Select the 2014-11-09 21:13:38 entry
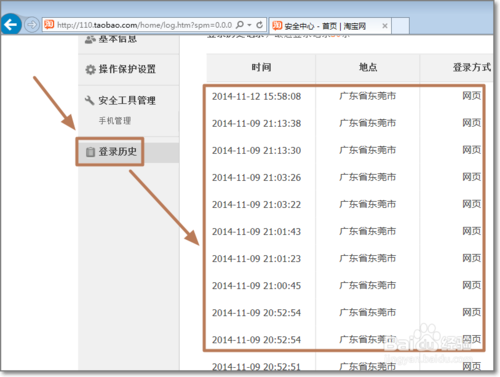 256,123
